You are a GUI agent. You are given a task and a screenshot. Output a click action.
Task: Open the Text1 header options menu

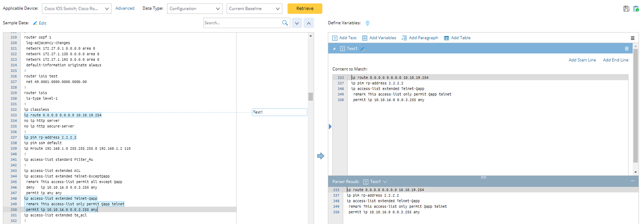tap(627, 49)
